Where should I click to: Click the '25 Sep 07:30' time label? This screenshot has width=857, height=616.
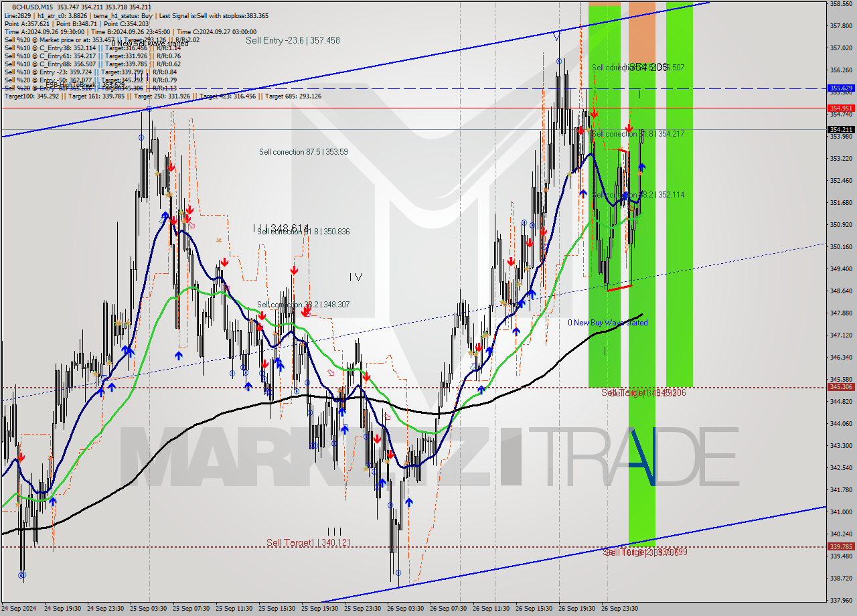coord(191,609)
